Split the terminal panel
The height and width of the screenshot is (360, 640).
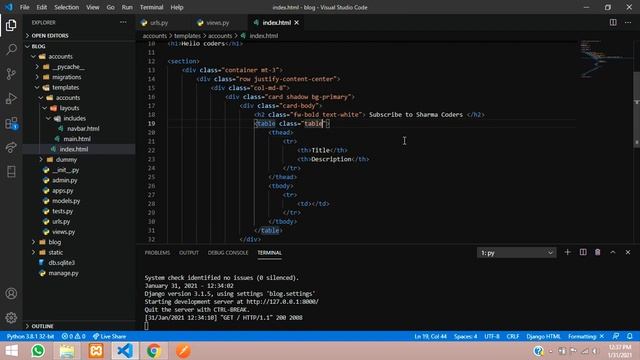[583, 252]
